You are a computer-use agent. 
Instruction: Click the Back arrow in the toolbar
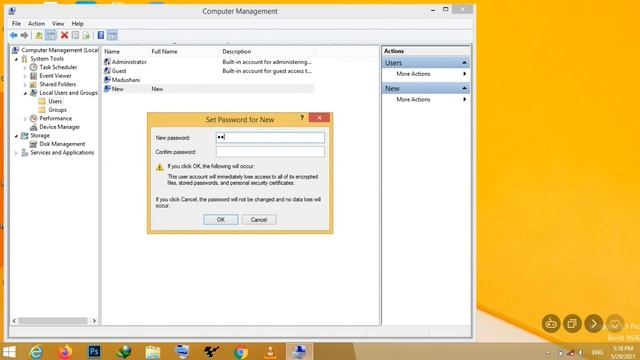pos(13,36)
